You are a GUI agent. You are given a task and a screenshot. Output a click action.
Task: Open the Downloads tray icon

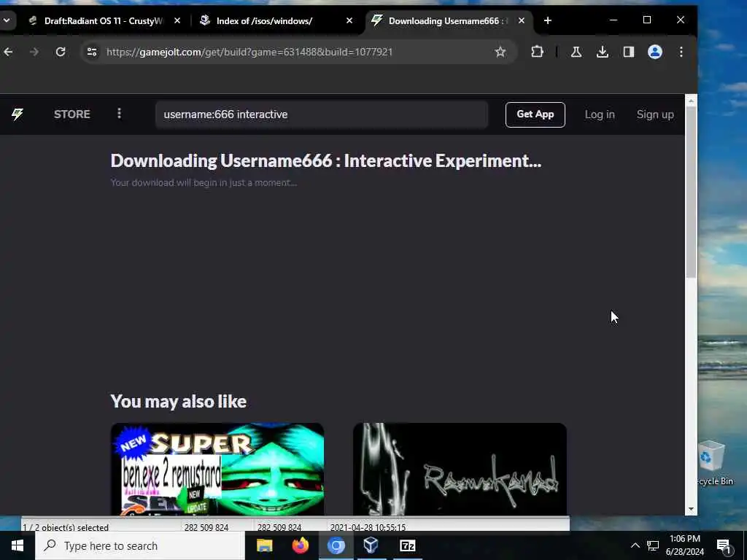(x=602, y=52)
